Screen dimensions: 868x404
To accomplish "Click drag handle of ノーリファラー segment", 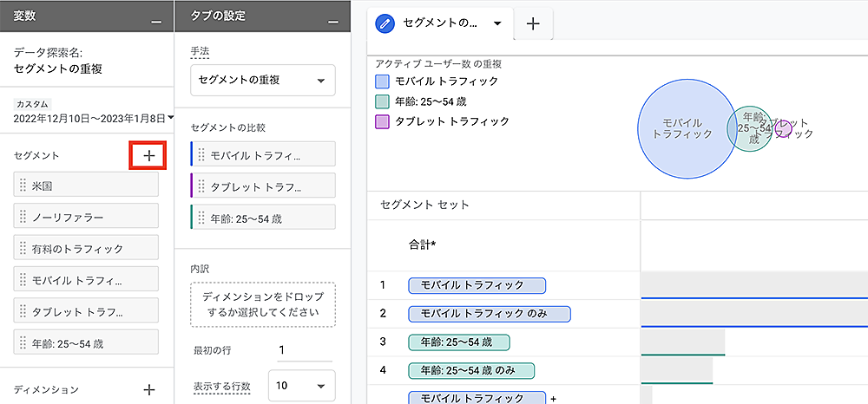I will pos(23,217).
